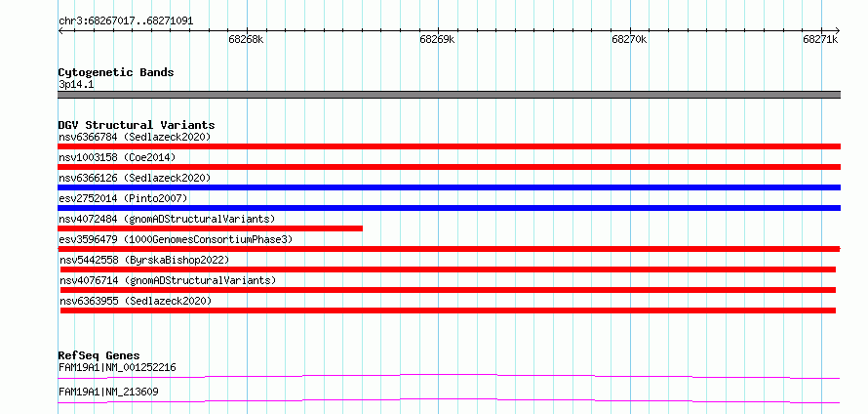The width and height of the screenshot is (868, 414).
Task: Select the 3p14.1 band label
Action: click(76, 85)
